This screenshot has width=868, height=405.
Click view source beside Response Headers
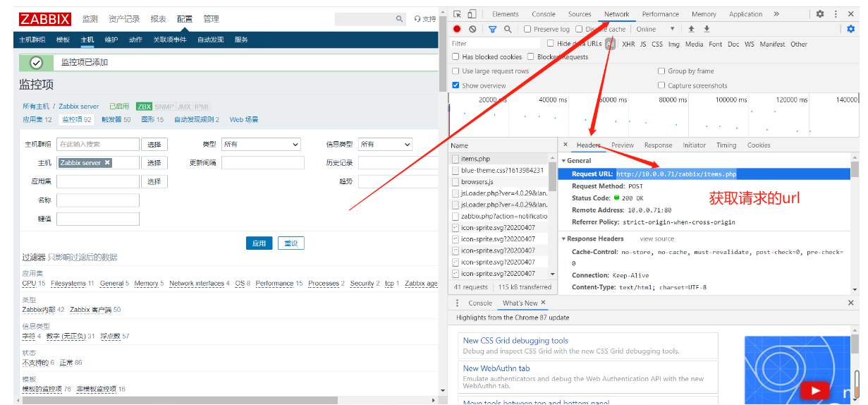[x=656, y=238]
